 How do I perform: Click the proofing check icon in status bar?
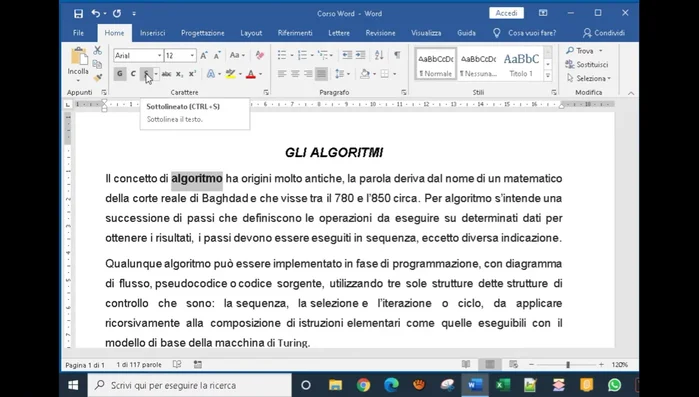(x=177, y=364)
